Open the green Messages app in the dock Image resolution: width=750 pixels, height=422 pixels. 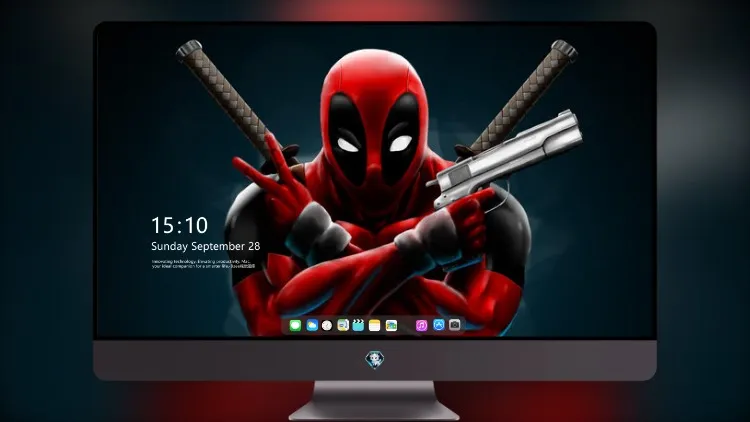click(295, 325)
